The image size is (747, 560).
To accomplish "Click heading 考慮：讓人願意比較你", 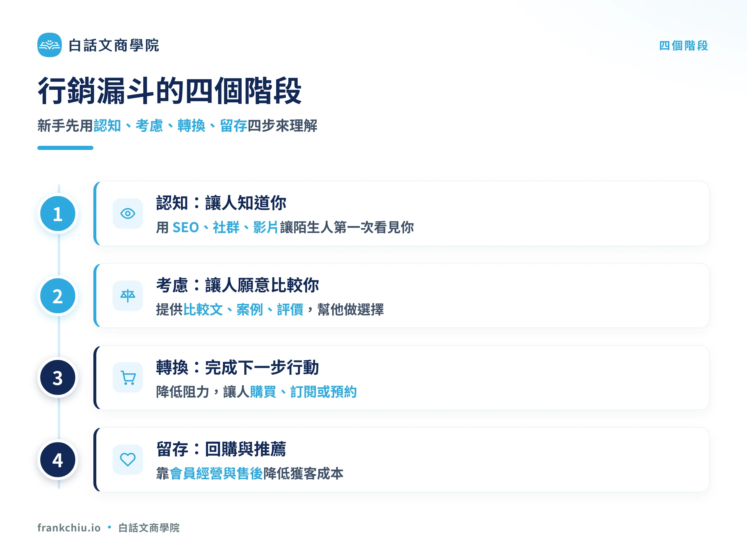I will coord(238,285).
